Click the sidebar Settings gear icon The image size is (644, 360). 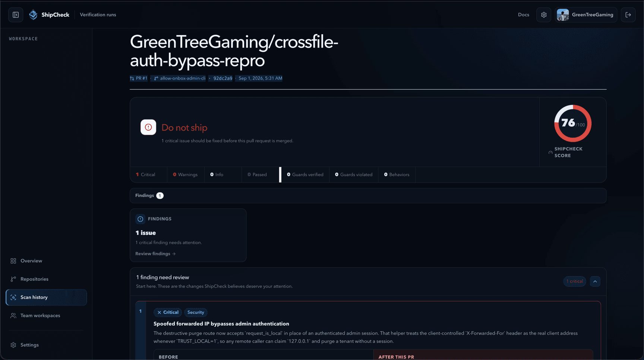13,345
